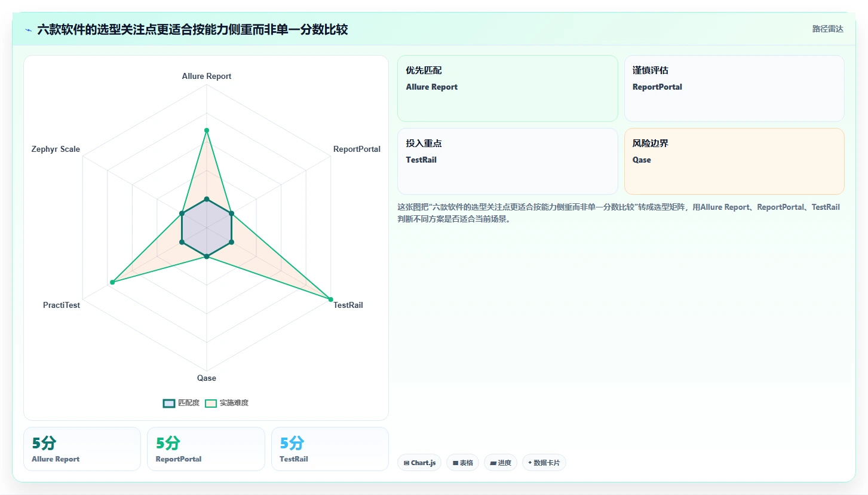This screenshot has height=495, width=868.
Task: Click the pulse icon beside the header title
Action: pyautogui.click(x=28, y=30)
